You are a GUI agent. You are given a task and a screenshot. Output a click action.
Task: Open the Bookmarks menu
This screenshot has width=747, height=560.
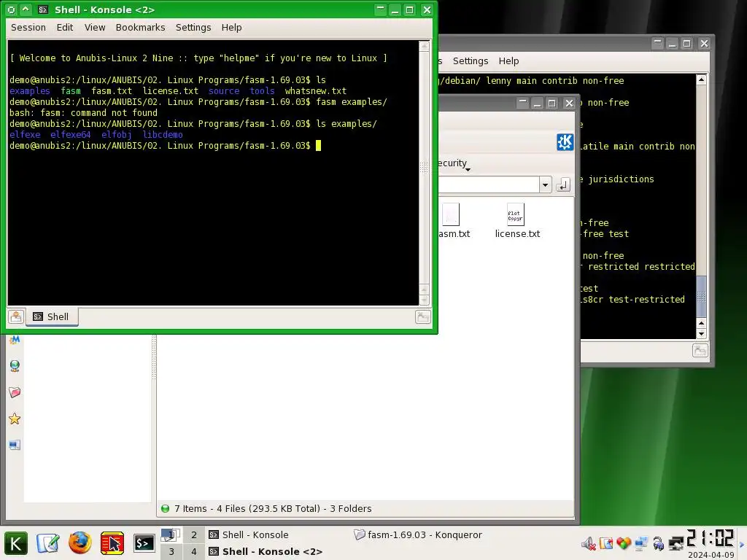click(x=141, y=28)
